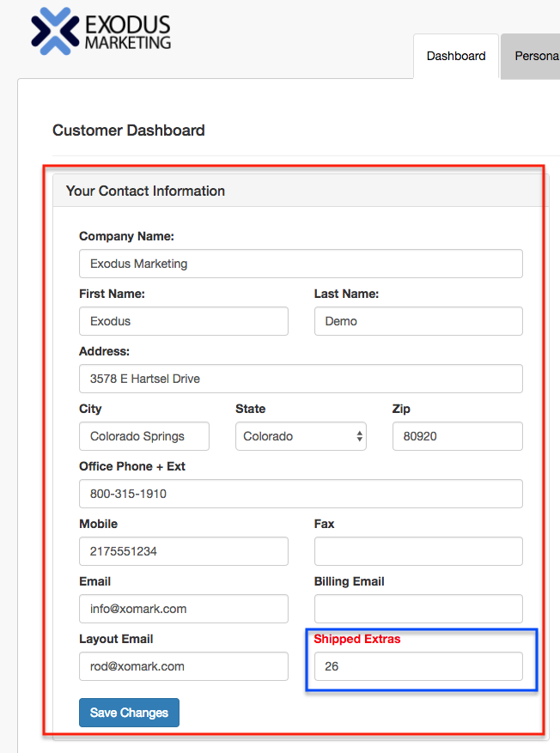The image size is (560, 753).
Task: Edit the Layout Email field
Action: [184, 666]
